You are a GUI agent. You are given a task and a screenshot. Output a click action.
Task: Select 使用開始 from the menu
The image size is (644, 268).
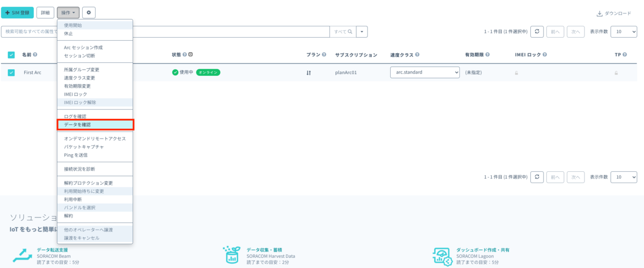click(95, 25)
